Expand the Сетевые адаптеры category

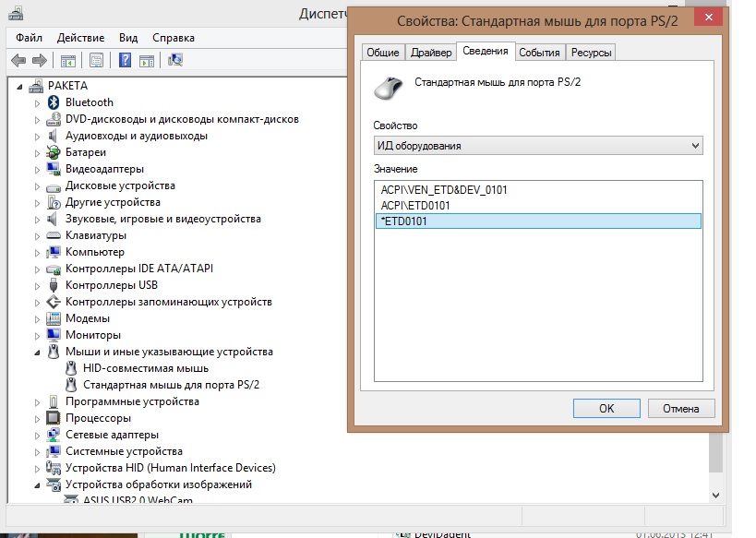[x=38, y=435]
